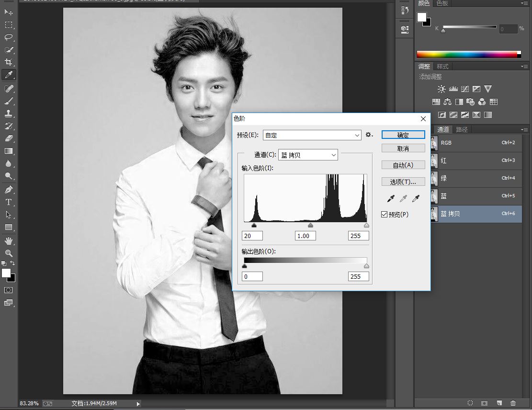Open the 预设 preset dropdown

(x=312, y=136)
